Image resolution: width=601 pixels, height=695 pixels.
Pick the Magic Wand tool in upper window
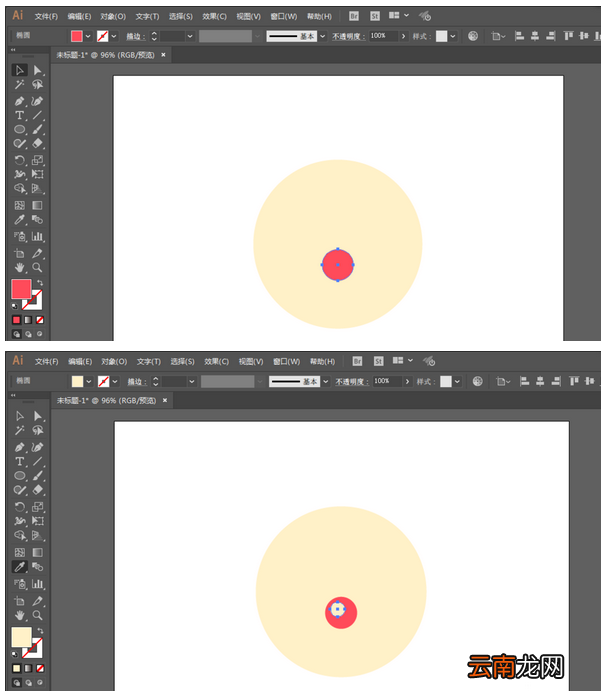point(20,84)
